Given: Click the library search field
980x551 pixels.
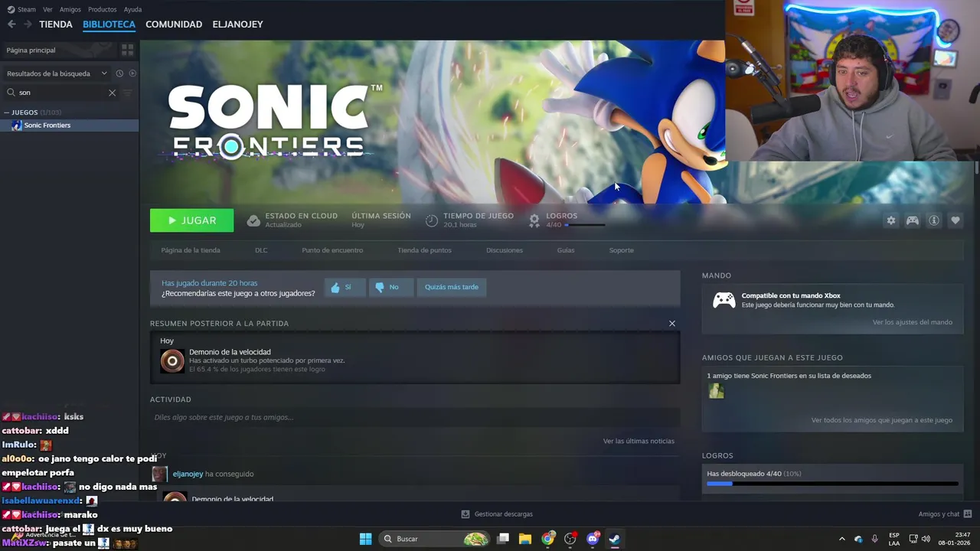Looking at the screenshot, I should [63, 93].
